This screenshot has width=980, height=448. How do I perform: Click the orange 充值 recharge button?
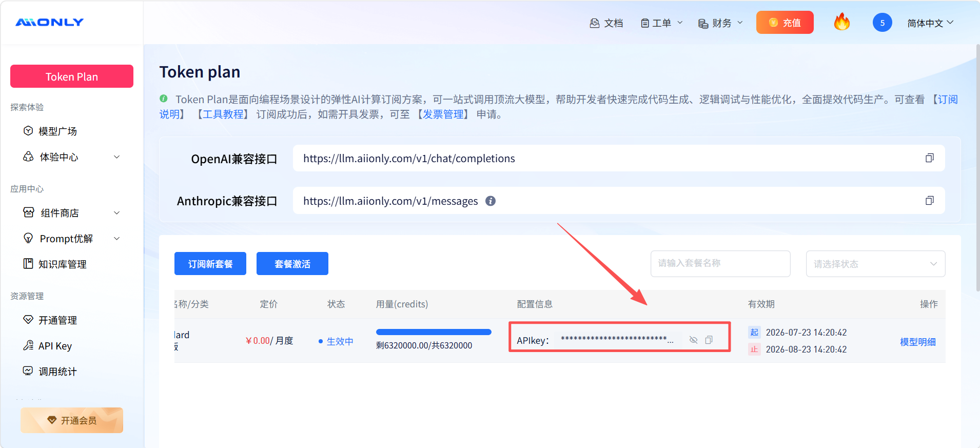coord(785,23)
